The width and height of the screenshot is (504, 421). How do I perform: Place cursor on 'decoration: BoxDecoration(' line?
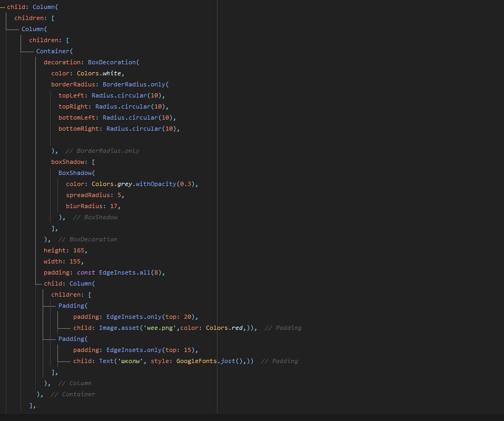(x=91, y=62)
